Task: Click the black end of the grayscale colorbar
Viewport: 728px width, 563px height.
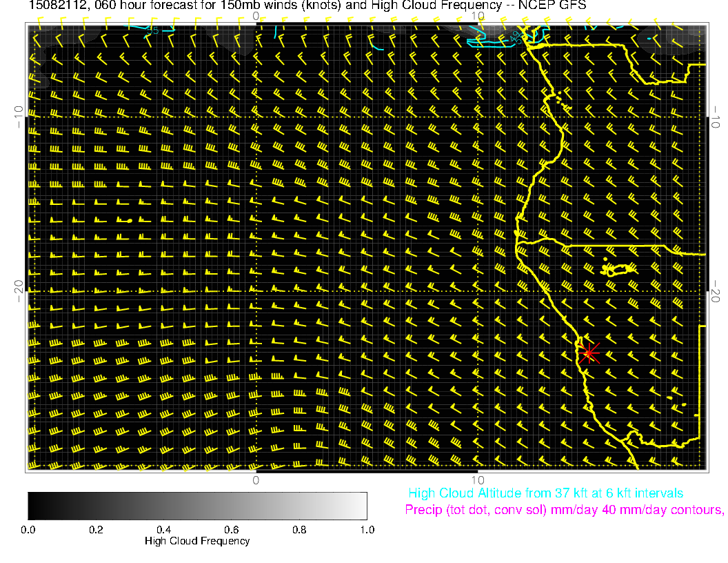Action: click(x=32, y=505)
